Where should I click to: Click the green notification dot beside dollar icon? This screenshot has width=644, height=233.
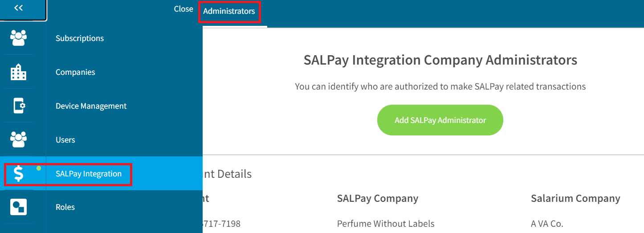pyautogui.click(x=39, y=168)
